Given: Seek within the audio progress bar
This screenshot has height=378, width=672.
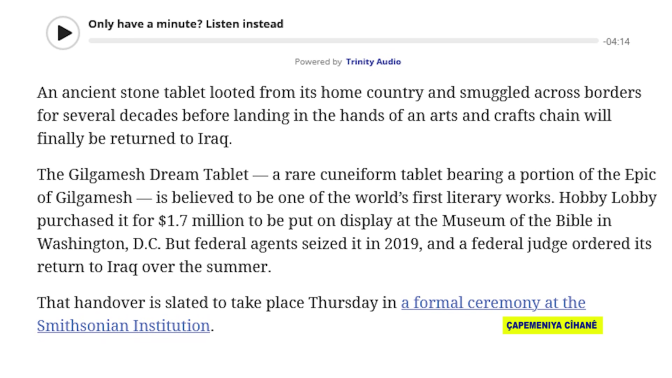Looking at the screenshot, I should [x=343, y=41].
